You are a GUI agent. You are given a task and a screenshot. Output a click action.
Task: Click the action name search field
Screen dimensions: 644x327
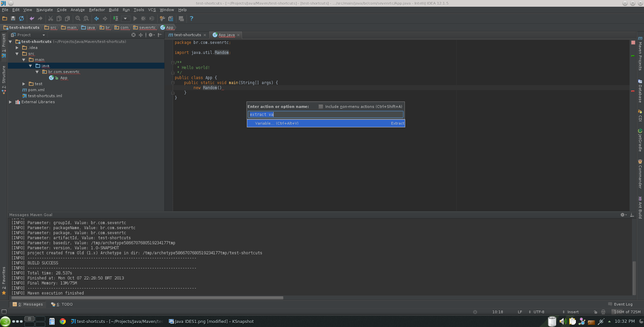pyautogui.click(x=326, y=115)
